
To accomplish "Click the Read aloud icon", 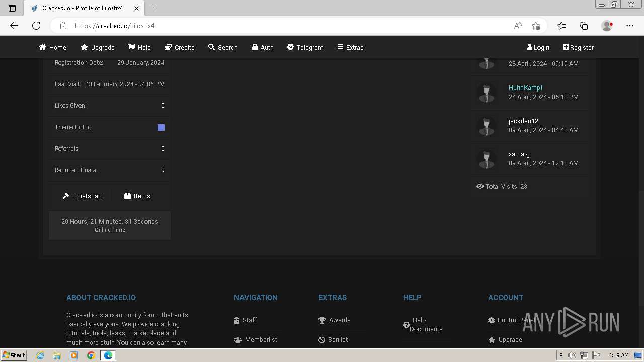I will 517,26.
